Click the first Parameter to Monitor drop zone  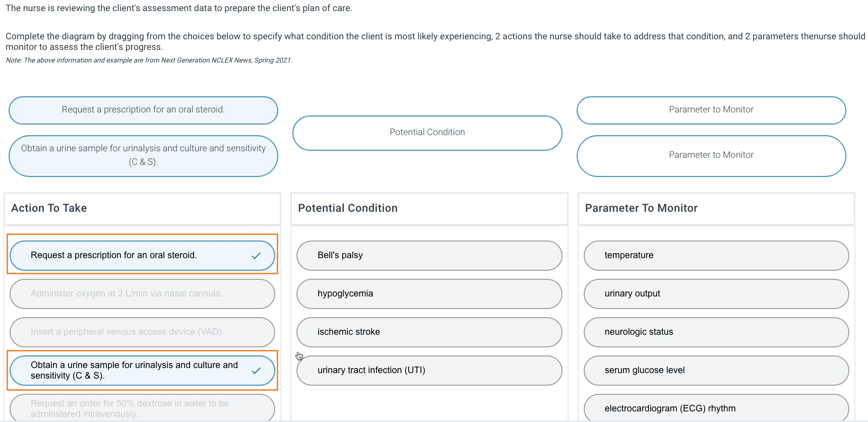711,109
